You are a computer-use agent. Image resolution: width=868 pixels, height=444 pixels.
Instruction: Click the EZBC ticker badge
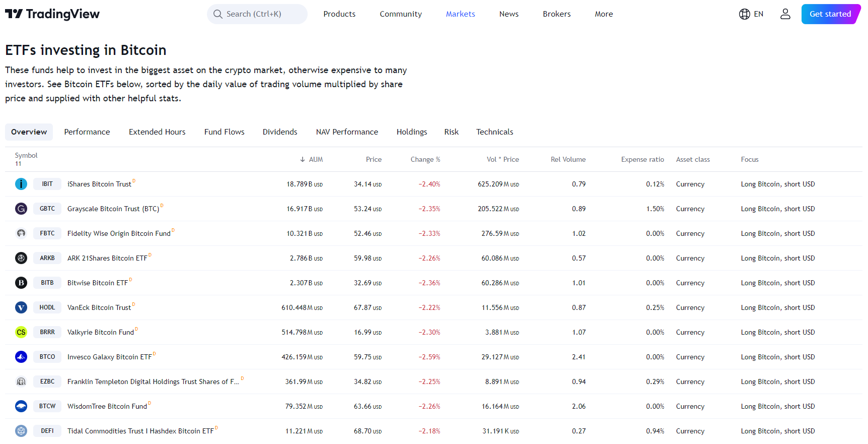pyautogui.click(x=47, y=382)
